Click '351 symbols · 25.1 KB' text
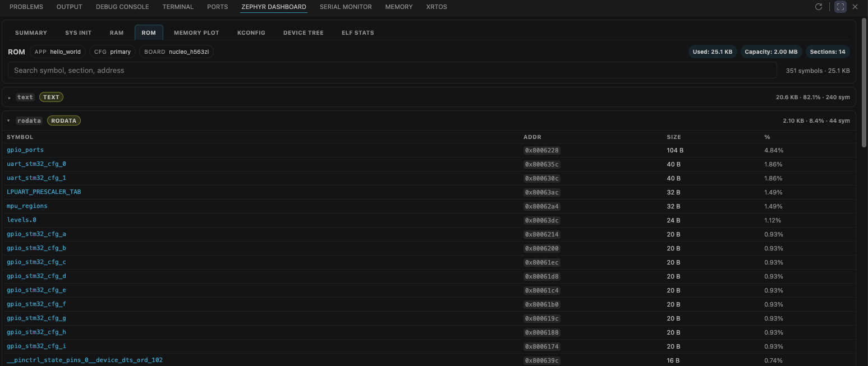 pyautogui.click(x=818, y=71)
